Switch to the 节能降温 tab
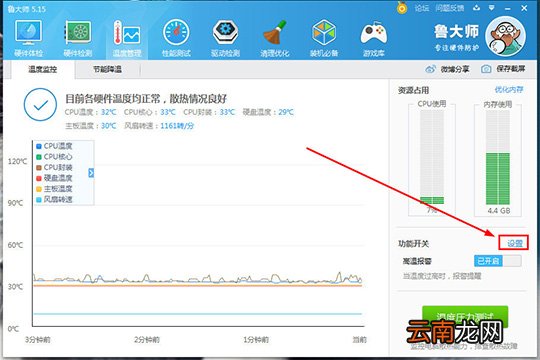540x360 pixels. (x=107, y=70)
